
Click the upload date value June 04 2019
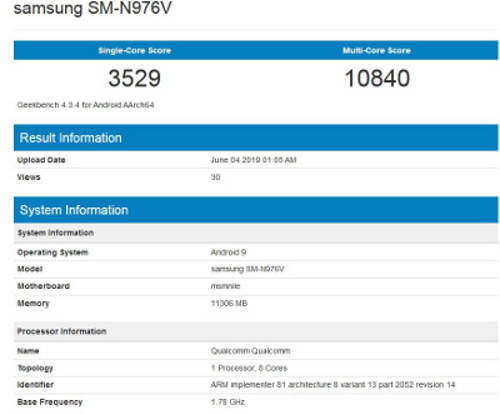(254, 160)
